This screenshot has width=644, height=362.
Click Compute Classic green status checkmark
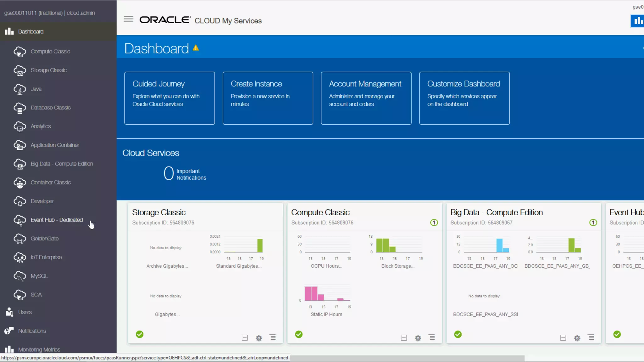[299, 334]
